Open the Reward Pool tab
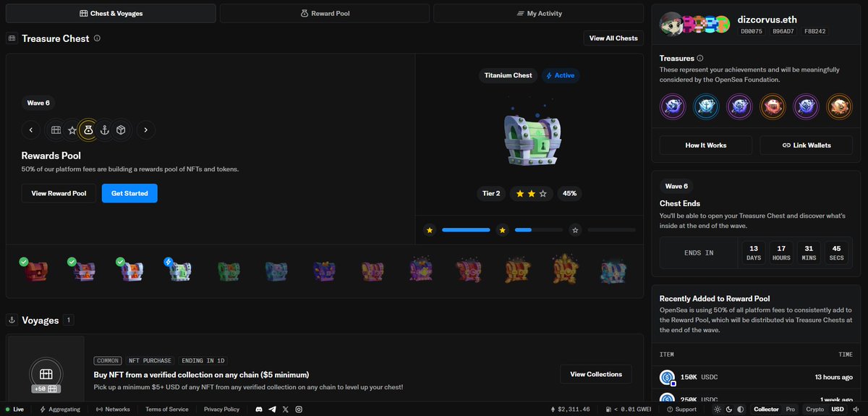The image size is (868, 416). coord(325,13)
